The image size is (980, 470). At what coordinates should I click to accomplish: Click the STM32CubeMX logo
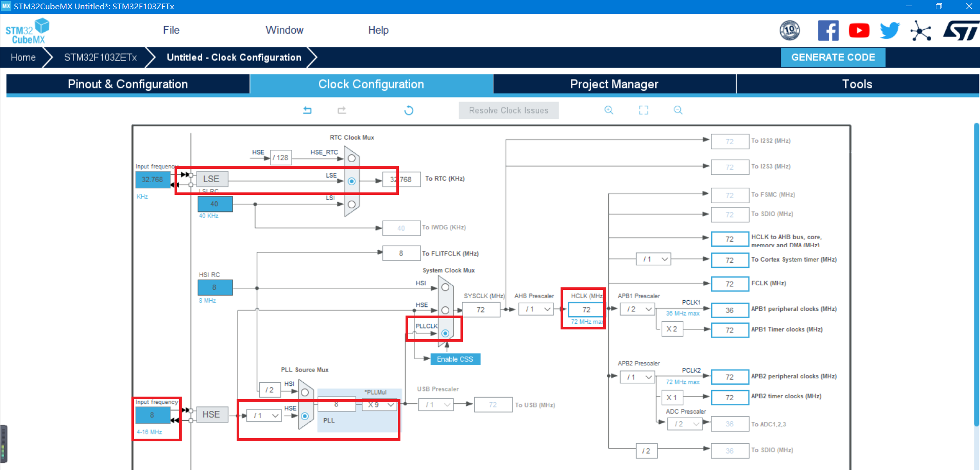click(x=27, y=31)
